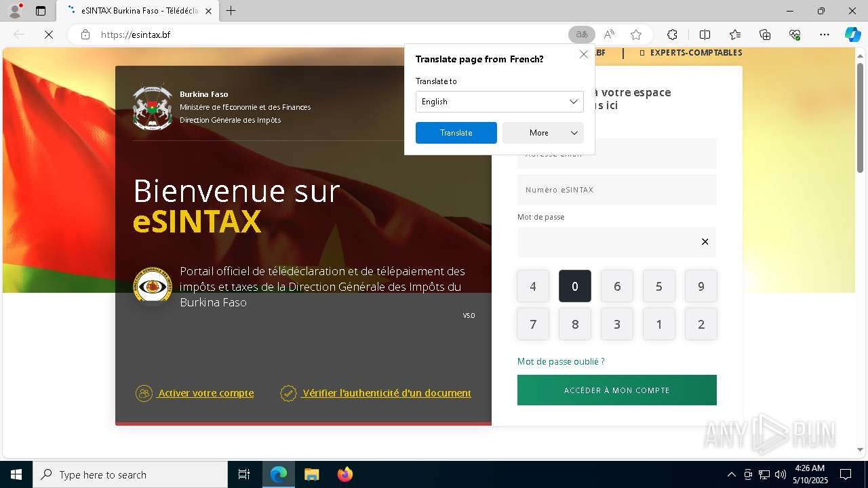The width and height of the screenshot is (868, 488).
Task: Open Read aloud icon in address bar
Action: tap(609, 35)
